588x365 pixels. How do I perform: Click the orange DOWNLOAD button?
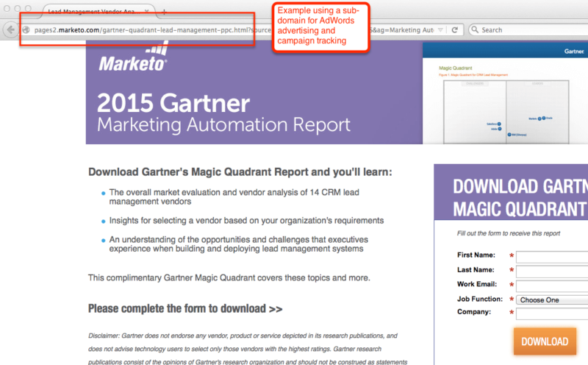545,341
